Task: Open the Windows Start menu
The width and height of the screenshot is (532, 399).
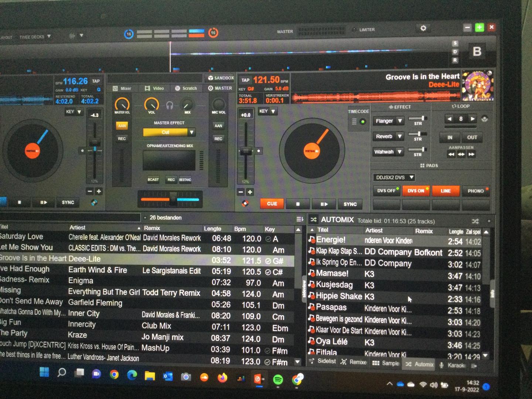Action: tap(44, 372)
